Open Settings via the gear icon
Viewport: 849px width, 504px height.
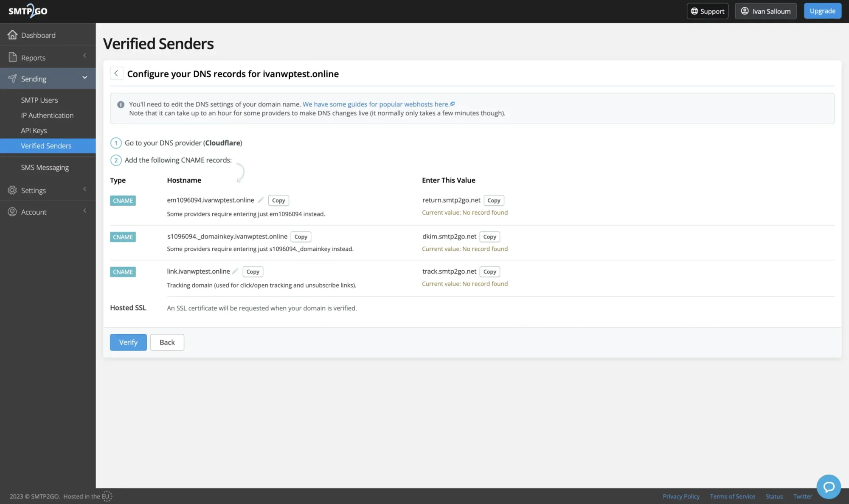[x=11, y=190]
